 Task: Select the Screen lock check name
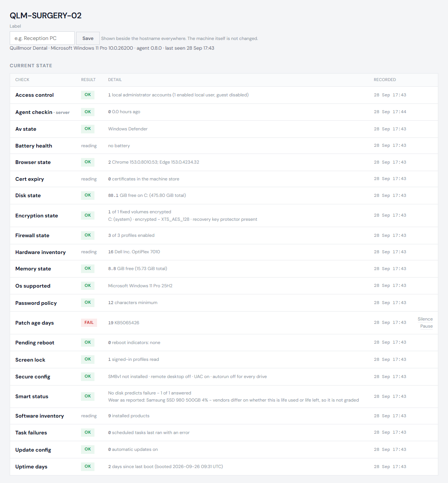(x=30, y=360)
